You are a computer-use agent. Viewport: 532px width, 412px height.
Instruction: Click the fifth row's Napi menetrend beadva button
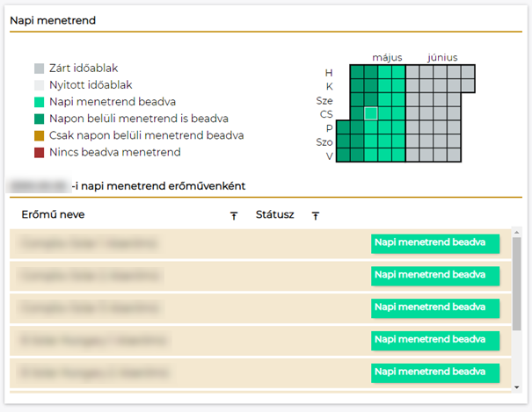point(434,372)
